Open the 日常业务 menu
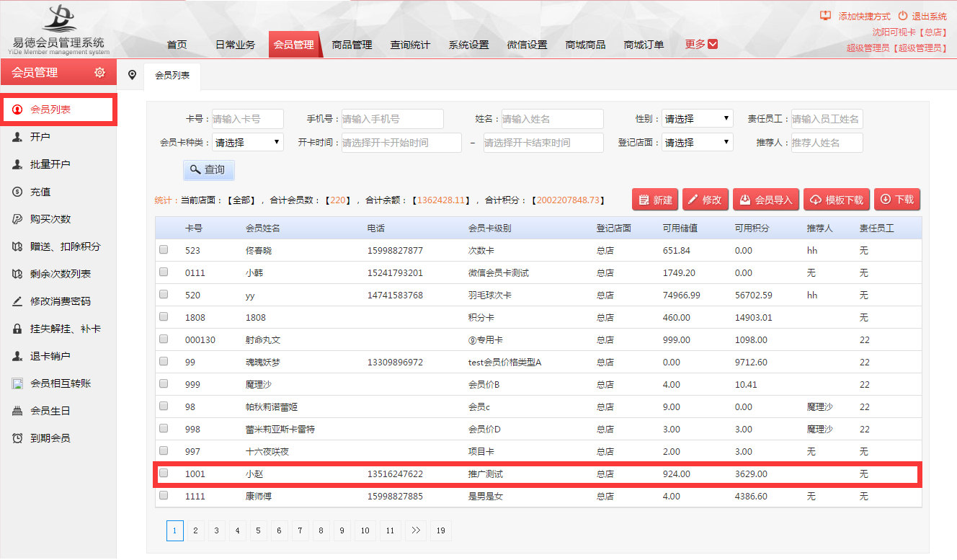 (235, 45)
